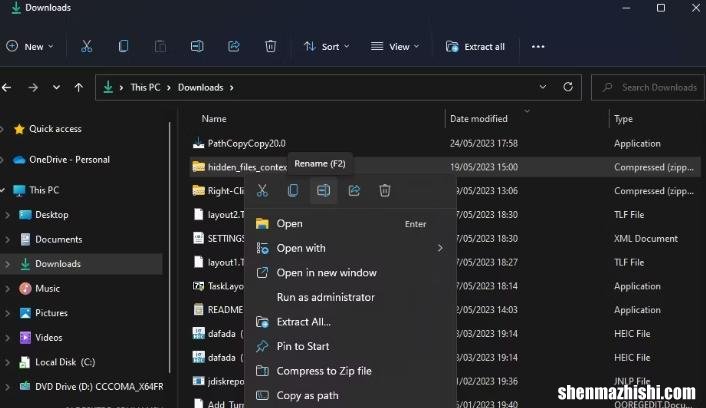Screen dimensions: 706x408
Task: Select Copy as path entry
Action: [350, 395]
